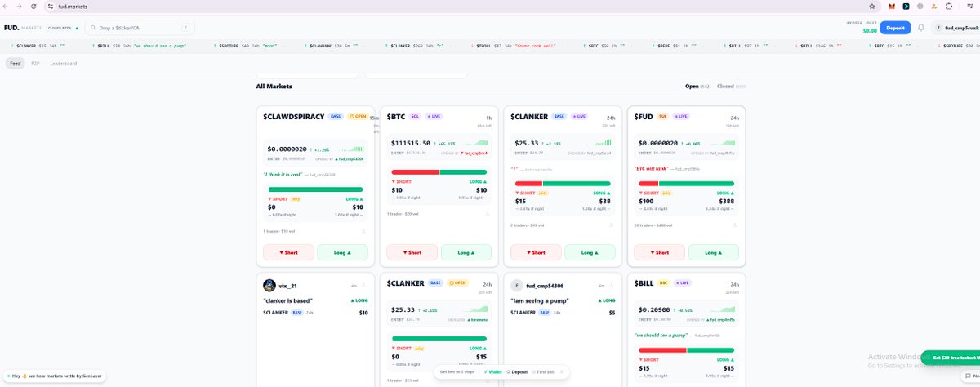
Task: Click the share icon on $CLAWDSPIRACY card
Action: pyautogui.click(x=363, y=231)
